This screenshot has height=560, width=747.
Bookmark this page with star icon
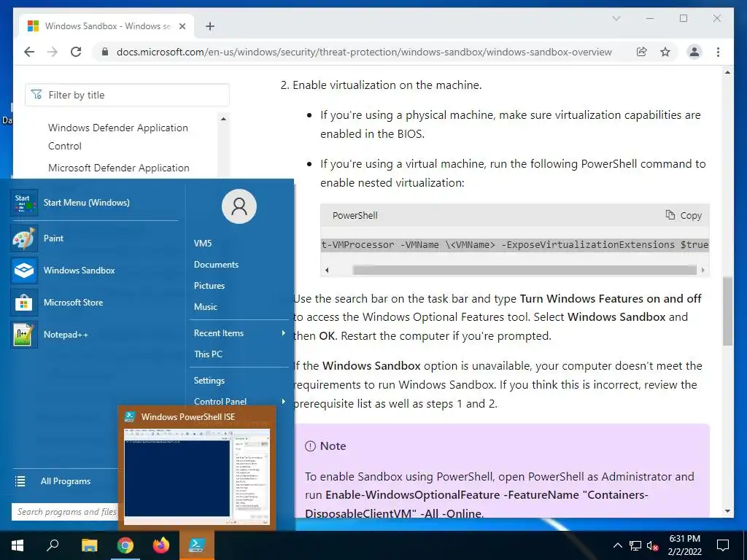pyautogui.click(x=665, y=52)
